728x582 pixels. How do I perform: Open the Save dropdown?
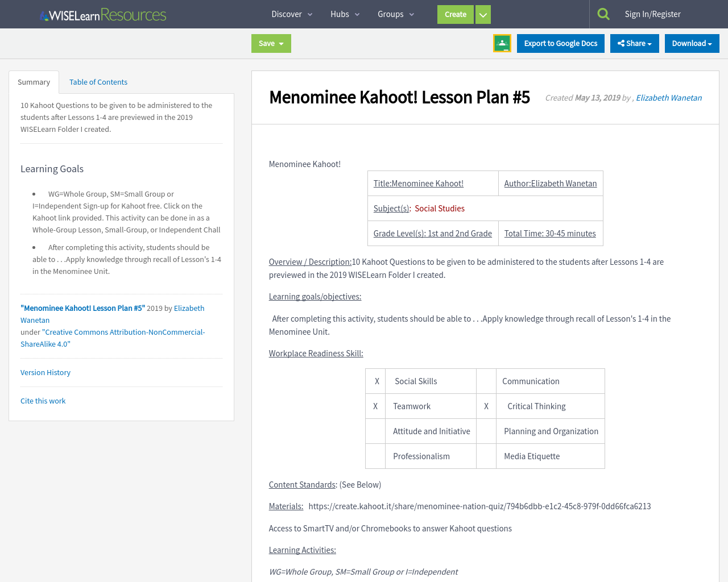(271, 43)
